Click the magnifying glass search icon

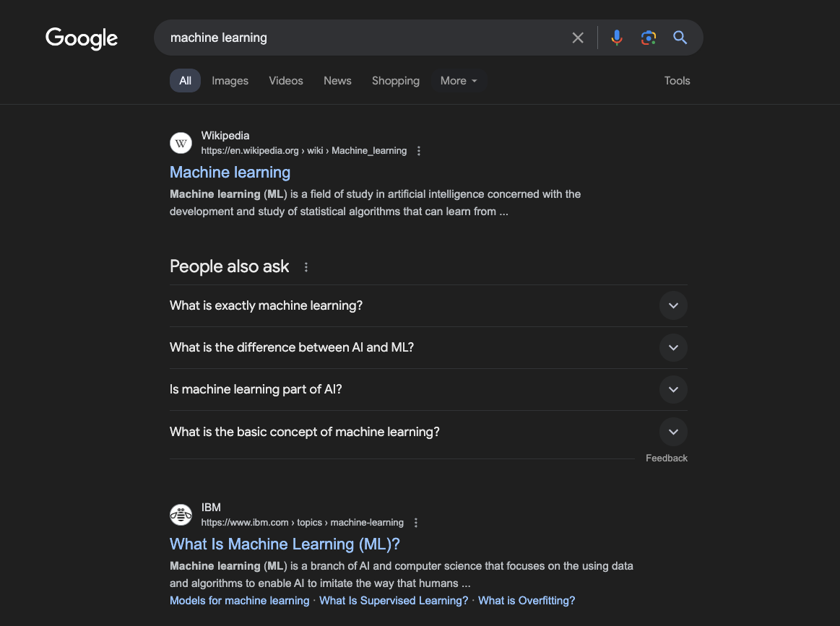tap(680, 38)
